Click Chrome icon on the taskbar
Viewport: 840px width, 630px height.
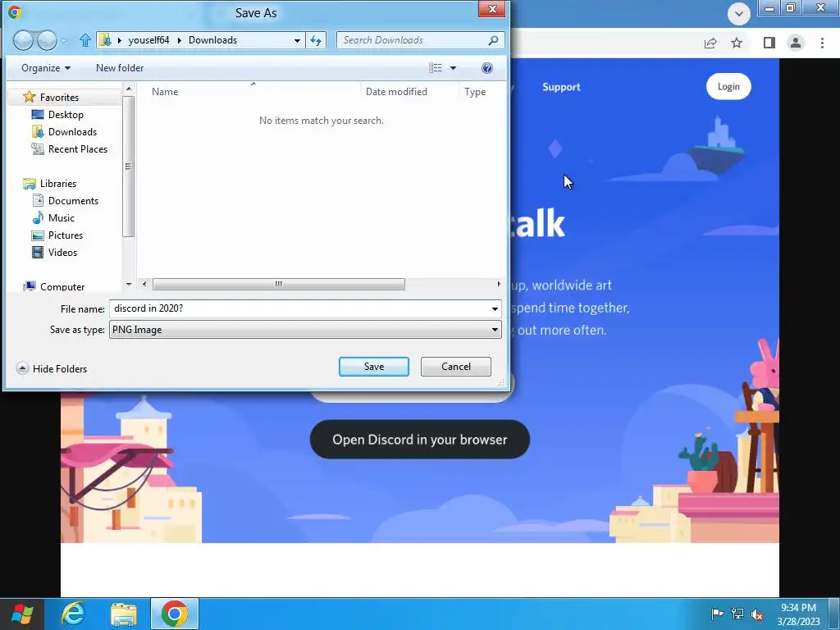(175, 614)
